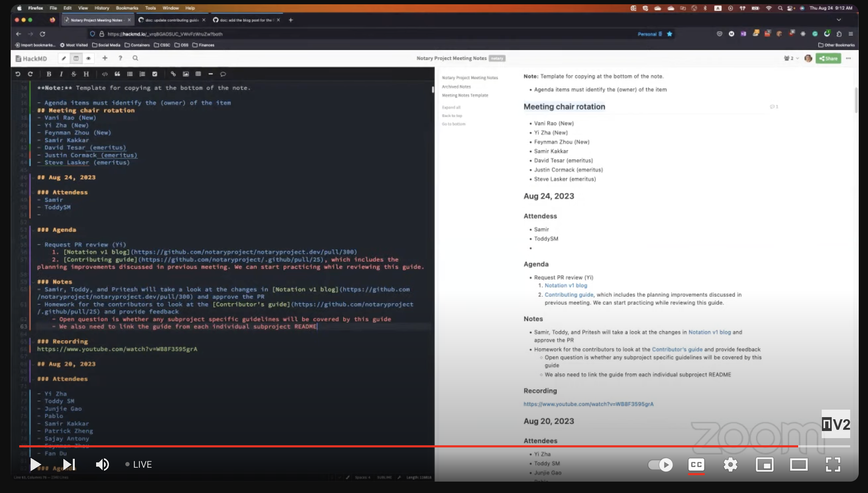The width and height of the screenshot is (868, 493).
Task: Switch HackMD to view mode eye
Action: pyautogui.click(x=88, y=58)
